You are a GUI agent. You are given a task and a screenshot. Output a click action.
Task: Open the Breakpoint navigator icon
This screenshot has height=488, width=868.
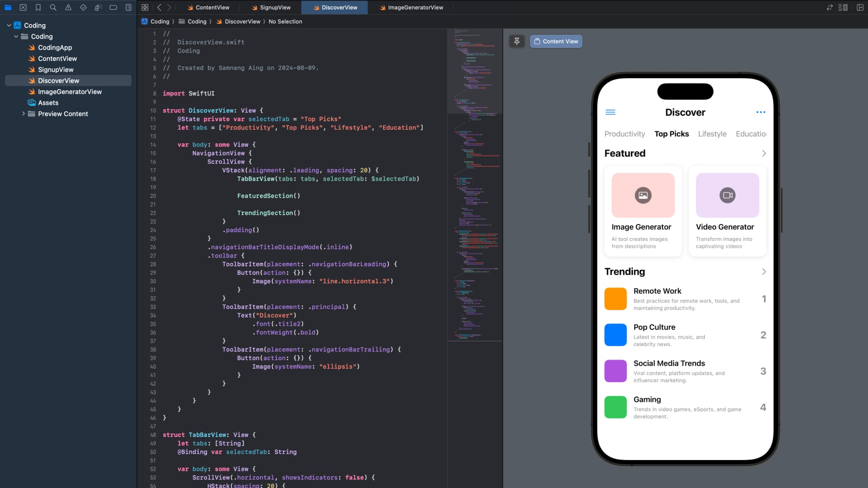click(x=113, y=7)
